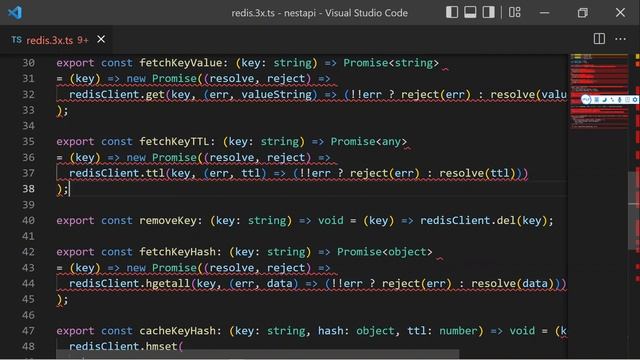Click line number 42 in the gutter
Image resolution: width=640 pixels, height=360 pixels.
pos(28,252)
